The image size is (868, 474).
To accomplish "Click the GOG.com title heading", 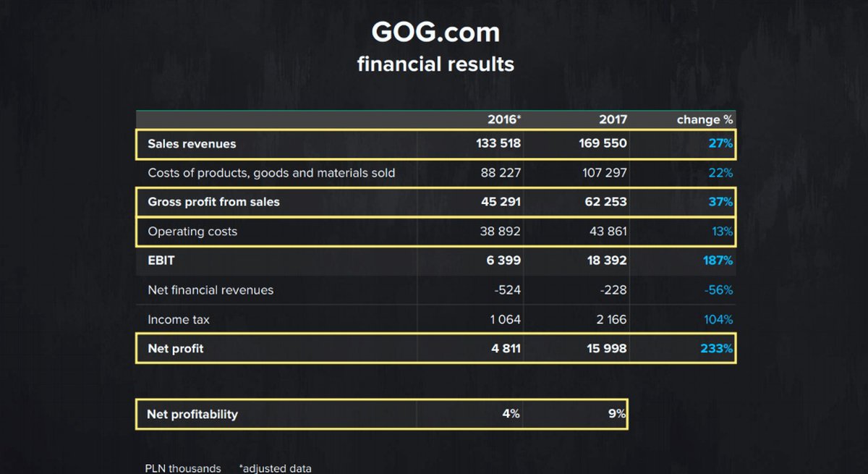I will coord(435,32).
